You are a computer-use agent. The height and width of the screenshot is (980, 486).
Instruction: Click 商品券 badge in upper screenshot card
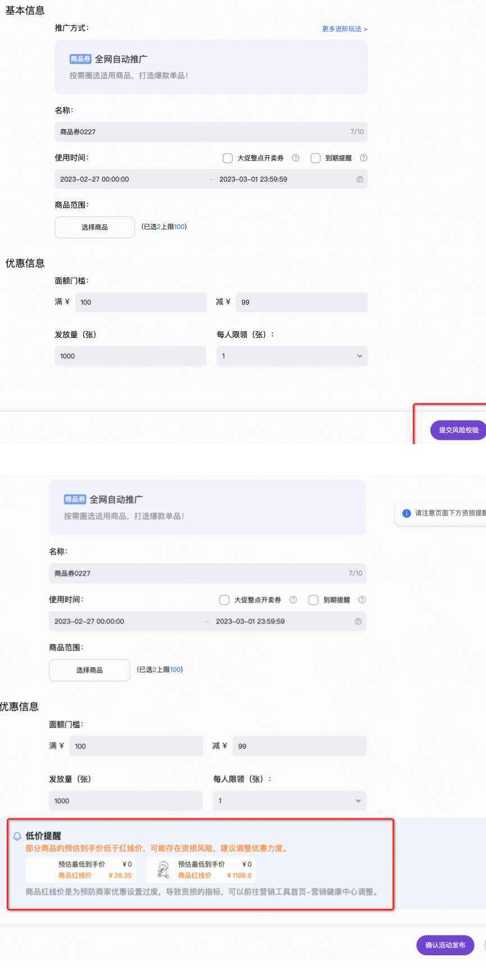[x=80, y=59]
